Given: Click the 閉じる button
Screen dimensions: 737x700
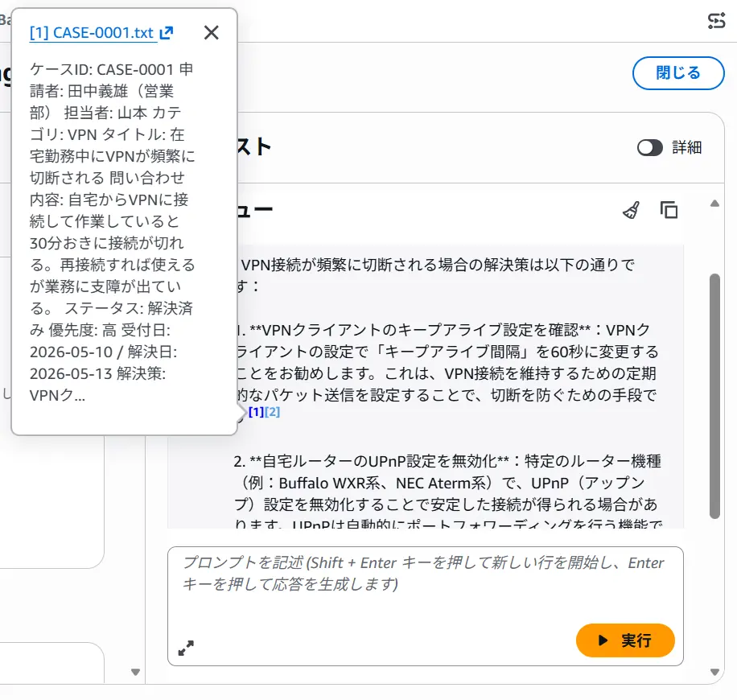Looking at the screenshot, I should 678,73.
